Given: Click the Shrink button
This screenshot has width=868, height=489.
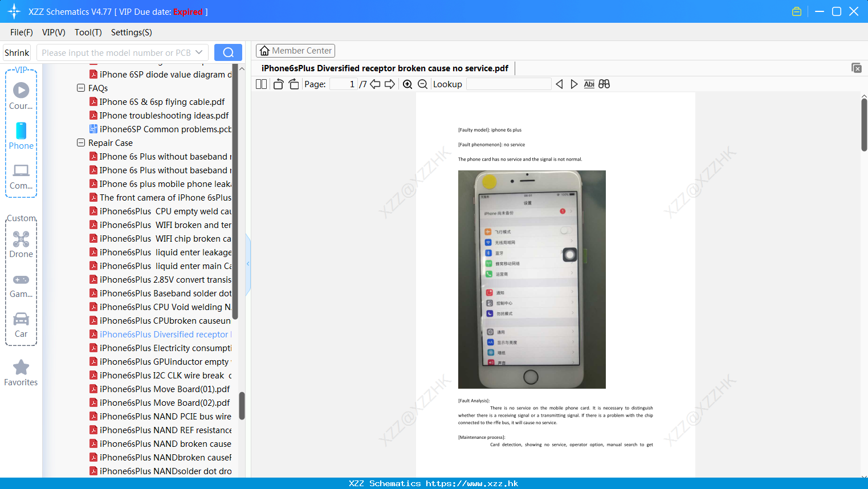Looking at the screenshot, I should click(17, 52).
